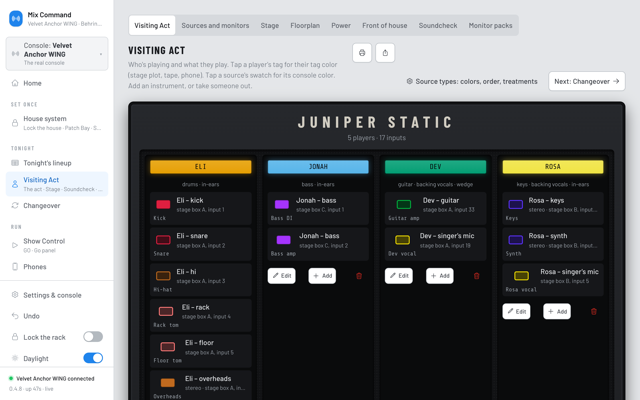Tap the Eli – rack color swatch
The width and height of the screenshot is (640, 400).
point(166,311)
